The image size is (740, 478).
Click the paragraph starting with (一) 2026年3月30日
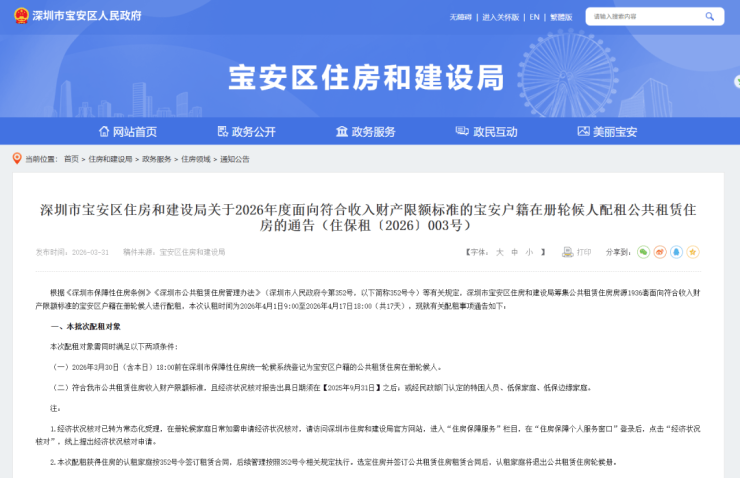(x=246, y=367)
